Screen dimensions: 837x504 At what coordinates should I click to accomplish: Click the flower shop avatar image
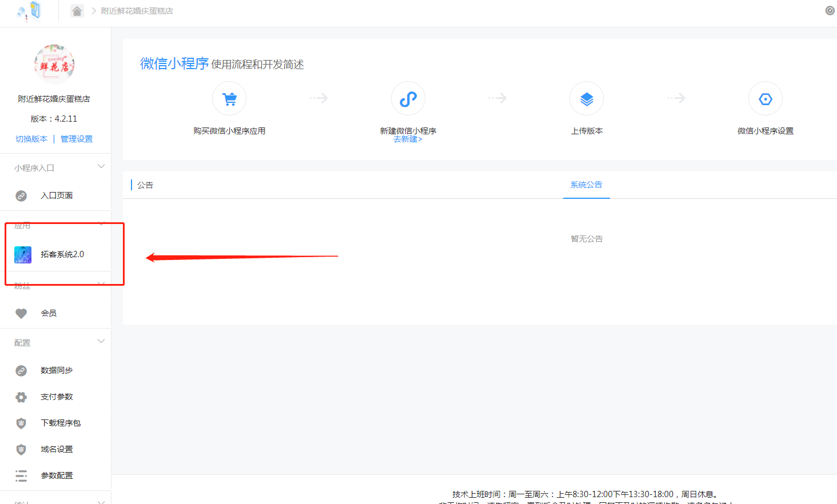[x=54, y=65]
